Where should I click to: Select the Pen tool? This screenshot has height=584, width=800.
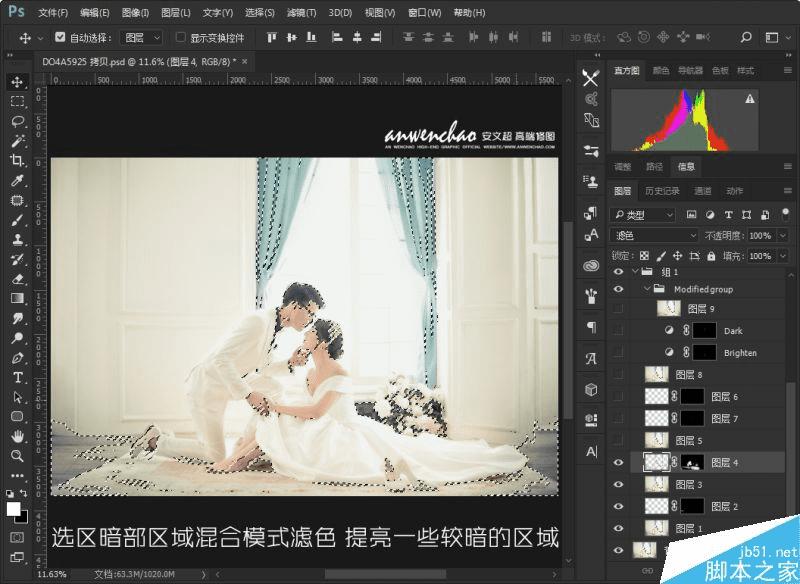click(x=17, y=358)
